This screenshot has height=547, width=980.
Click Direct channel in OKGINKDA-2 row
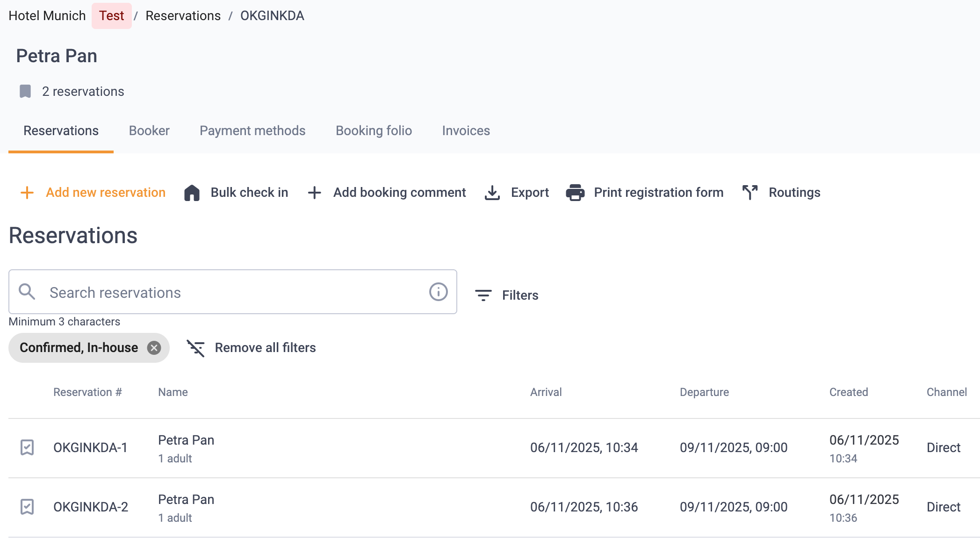(944, 507)
